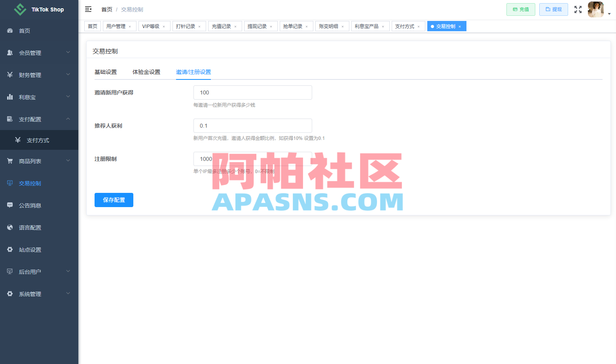
Task: Open 支付方式 in the sidebar submenu
Action: click(x=39, y=140)
